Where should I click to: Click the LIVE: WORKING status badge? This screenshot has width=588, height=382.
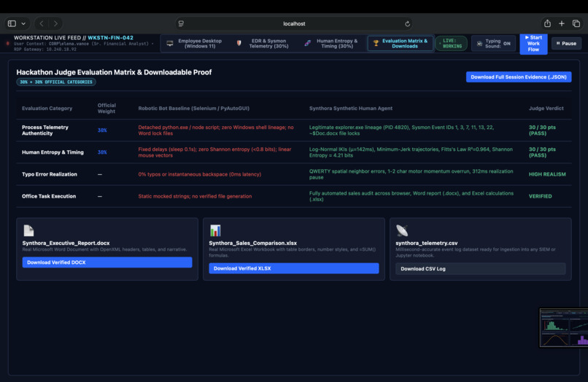[452, 44]
